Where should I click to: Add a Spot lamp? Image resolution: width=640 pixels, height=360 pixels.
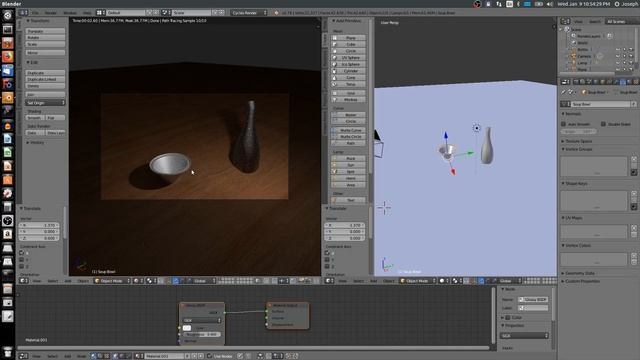pos(348,172)
